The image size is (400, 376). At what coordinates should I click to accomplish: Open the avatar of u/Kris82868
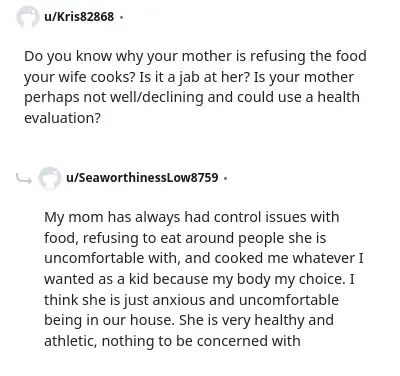click(x=27, y=17)
